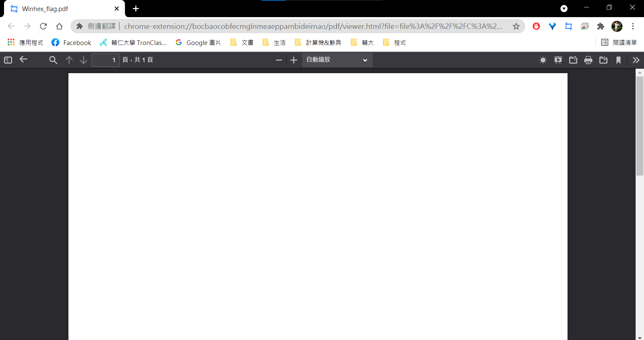The image size is (644, 340).
Task: Open the Facebook bookmark
Action: (71, 43)
